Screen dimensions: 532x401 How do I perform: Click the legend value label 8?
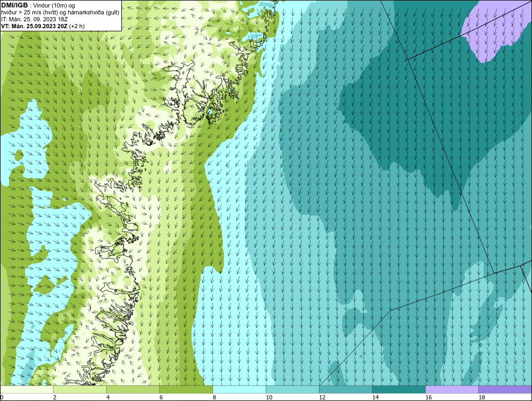tap(214, 397)
